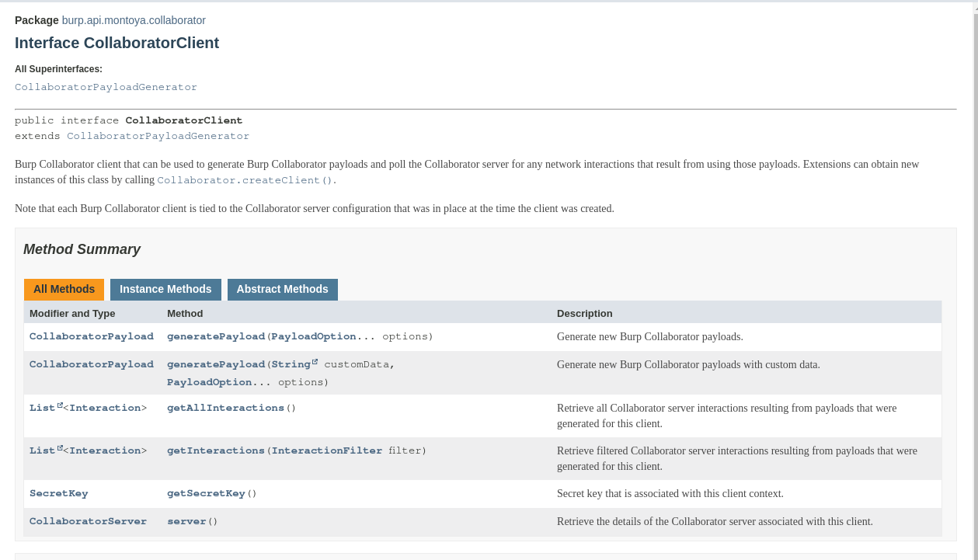Click the SecretKey return type link
The height and width of the screenshot is (560, 978).
coord(58,493)
